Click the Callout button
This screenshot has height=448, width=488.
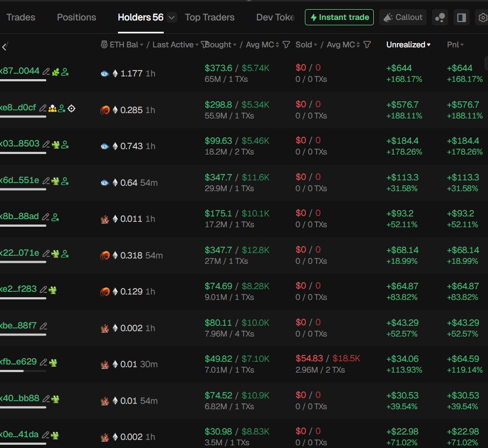(403, 17)
